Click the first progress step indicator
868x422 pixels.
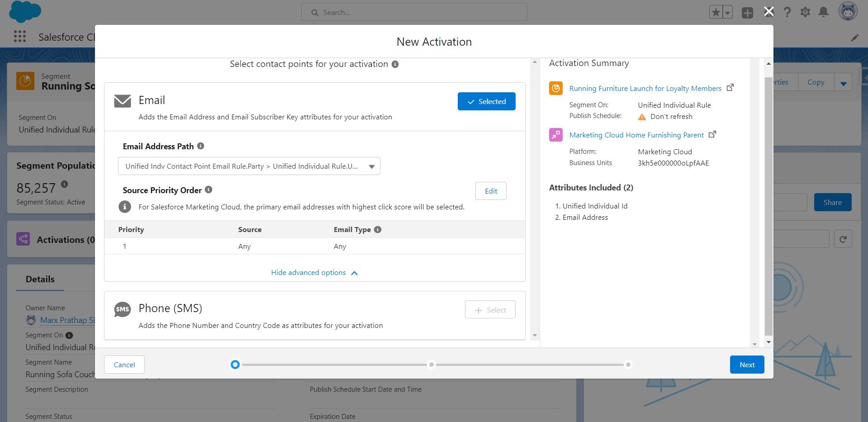(235, 365)
